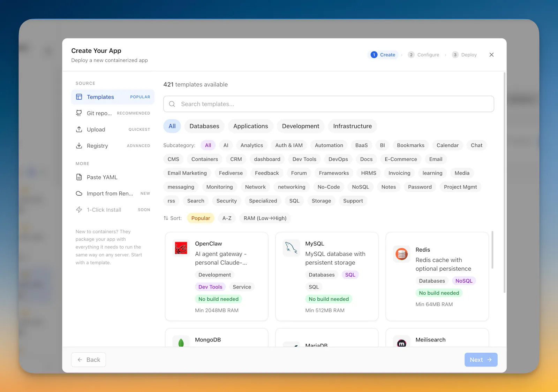Click the Import from Render cloud icon

coord(79,193)
